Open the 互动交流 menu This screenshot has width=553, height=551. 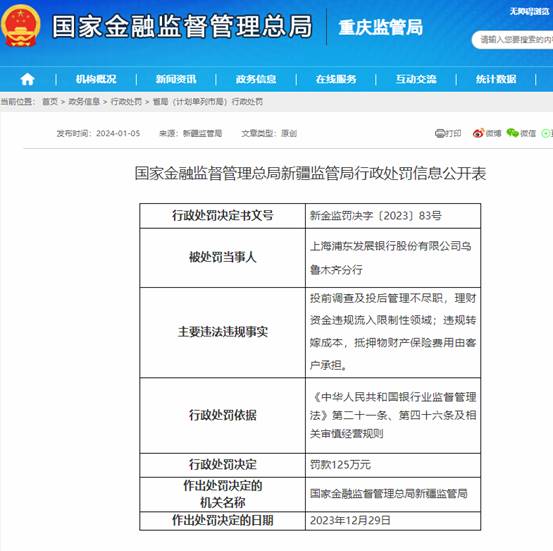tap(416, 79)
